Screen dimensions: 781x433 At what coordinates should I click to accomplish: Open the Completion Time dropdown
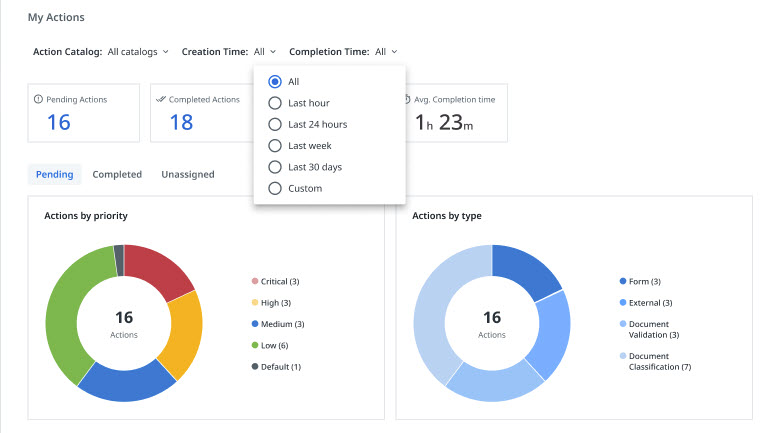pos(386,51)
